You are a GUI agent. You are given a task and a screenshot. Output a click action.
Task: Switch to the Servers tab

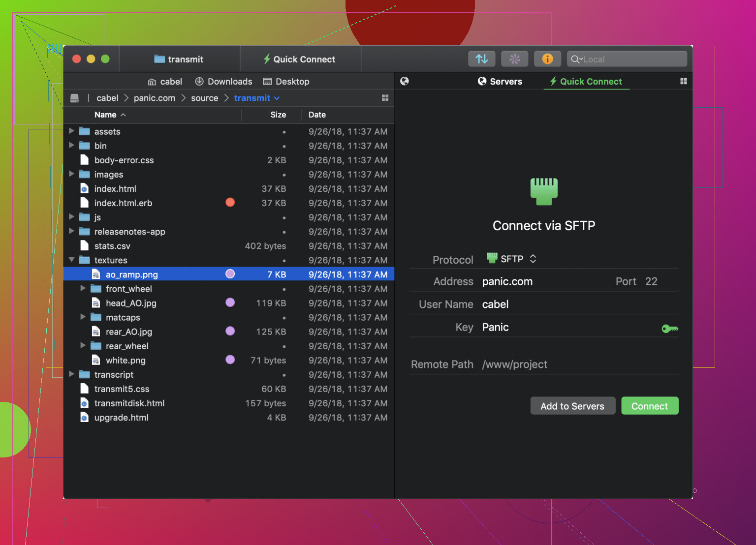tap(500, 81)
